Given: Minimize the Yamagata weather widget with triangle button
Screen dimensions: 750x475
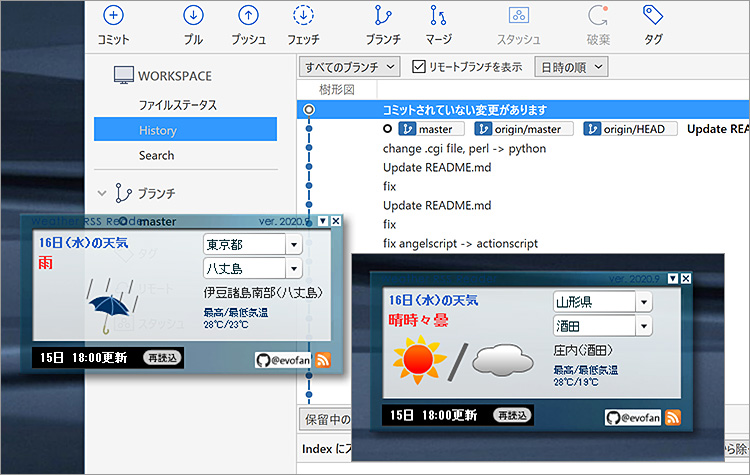Looking at the screenshot, I should [673, 278].
